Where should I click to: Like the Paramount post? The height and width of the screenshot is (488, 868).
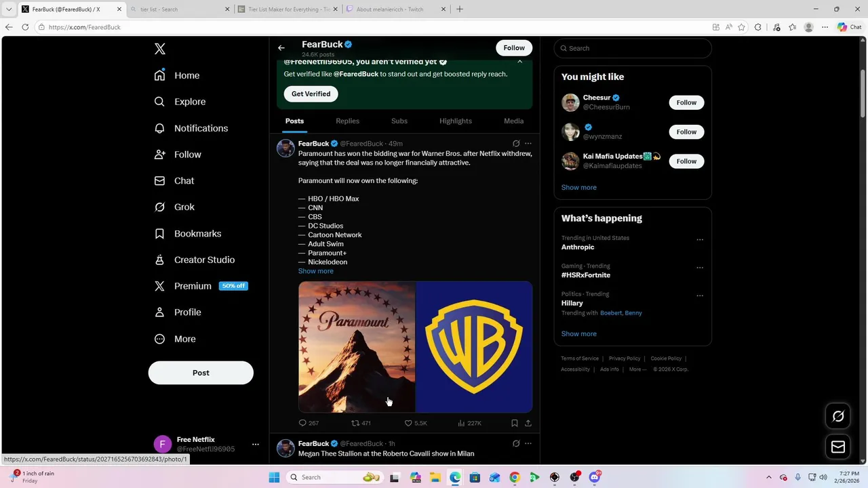[x=416, y=423]
